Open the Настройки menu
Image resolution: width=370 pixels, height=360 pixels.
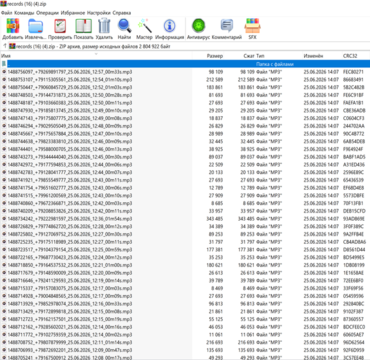(99, 13)
